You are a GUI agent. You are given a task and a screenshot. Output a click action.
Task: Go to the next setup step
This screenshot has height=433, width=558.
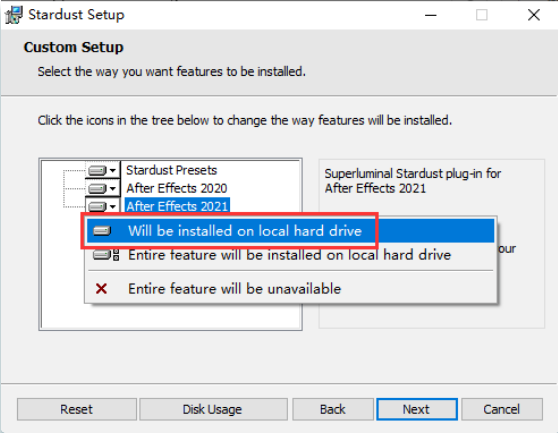(417, 409)
